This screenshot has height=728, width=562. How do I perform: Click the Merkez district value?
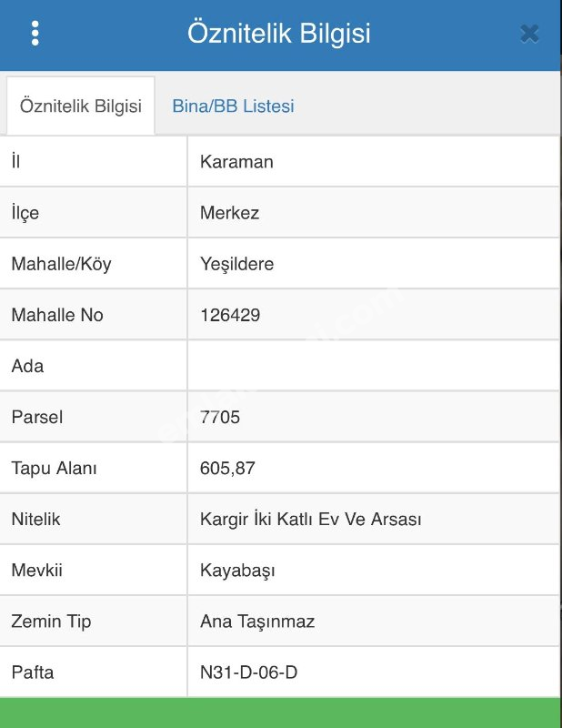(x=230, y=213)
